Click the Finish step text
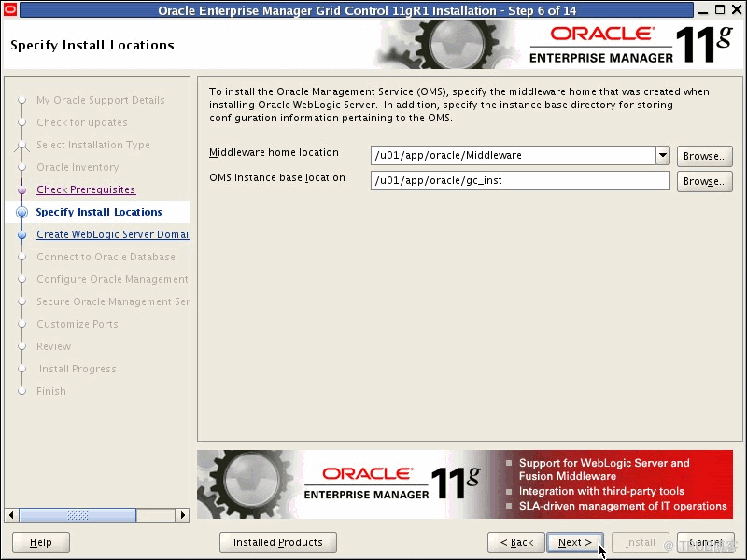Screen dimensions: 747x560 [51, 391]
